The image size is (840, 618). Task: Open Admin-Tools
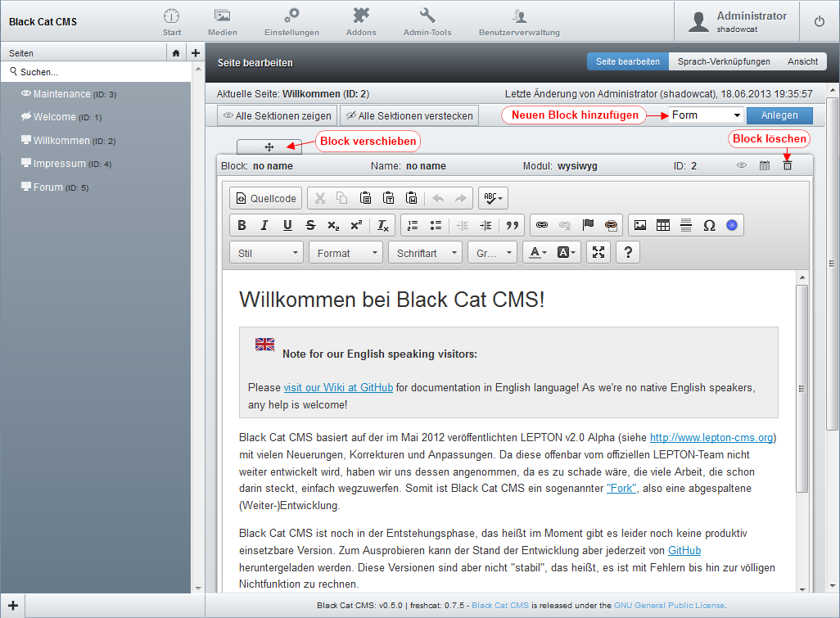click(x=427, y=22)
